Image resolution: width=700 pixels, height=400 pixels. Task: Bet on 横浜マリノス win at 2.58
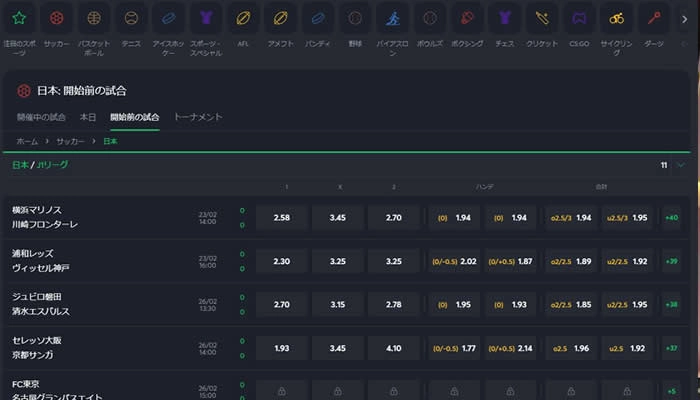pos(282,217)
